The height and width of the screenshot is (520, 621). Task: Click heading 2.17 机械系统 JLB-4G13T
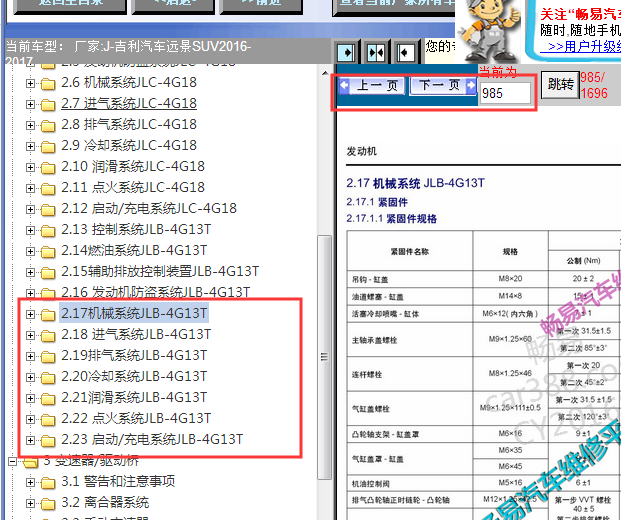point(415,183)
